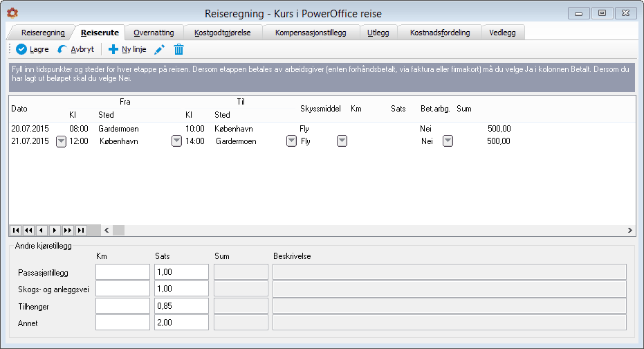
Task: Click horizontal scrollbar left arrow
Action: pyautogui.click(x=107, y=230)
